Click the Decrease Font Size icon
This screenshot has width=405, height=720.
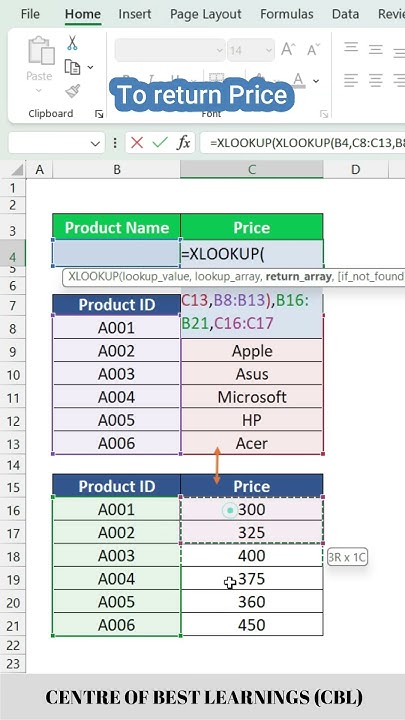tap(313, 50)
